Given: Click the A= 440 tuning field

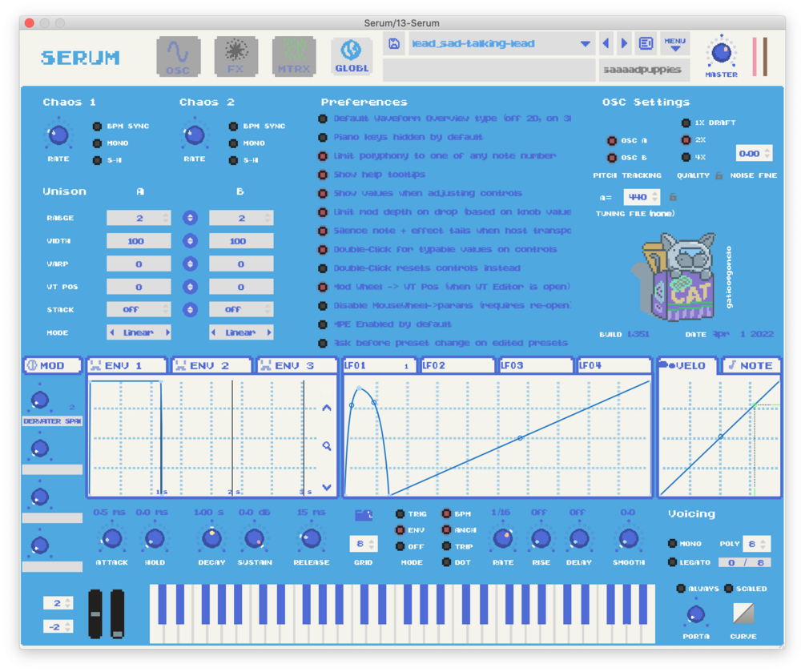Looking at the screenshot, I should [x=641, y=197].
